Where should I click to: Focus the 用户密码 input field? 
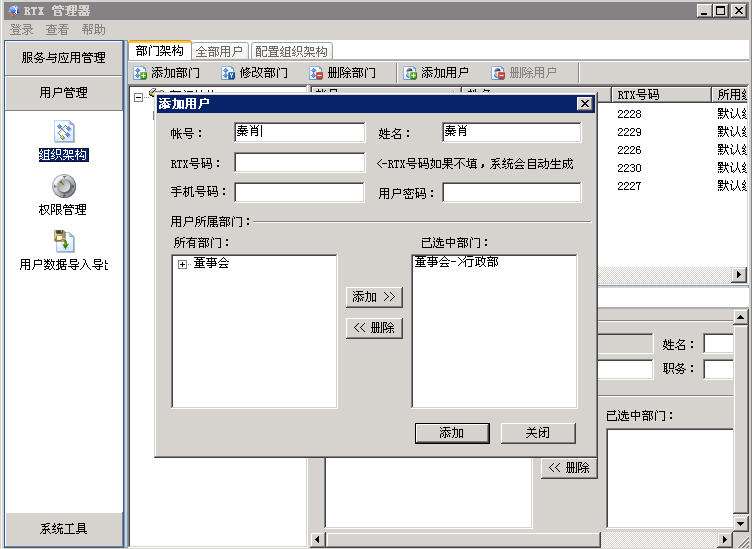pos(511,192)
